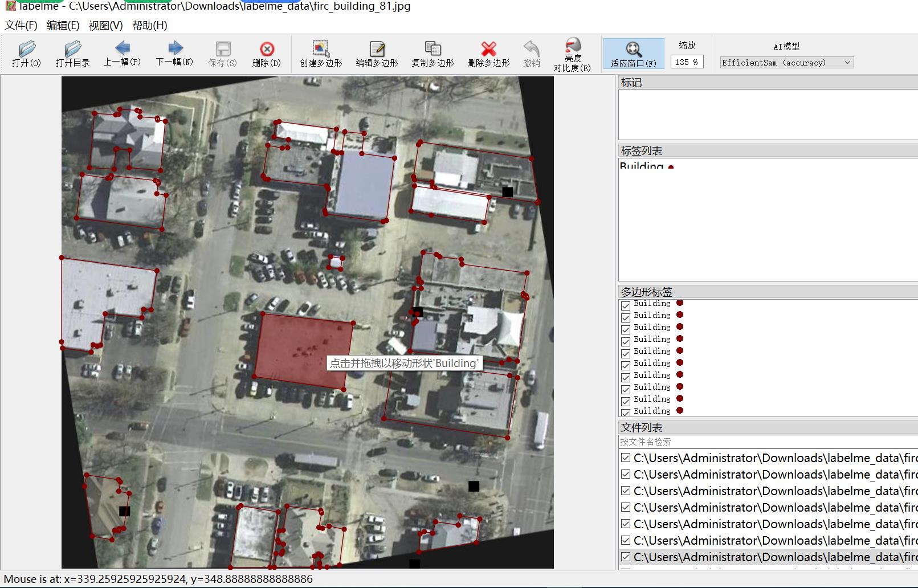918x588 pixels.
Task: Open Brightness Contrast (亮度对比度) adjustment
Action: point(572,54)
